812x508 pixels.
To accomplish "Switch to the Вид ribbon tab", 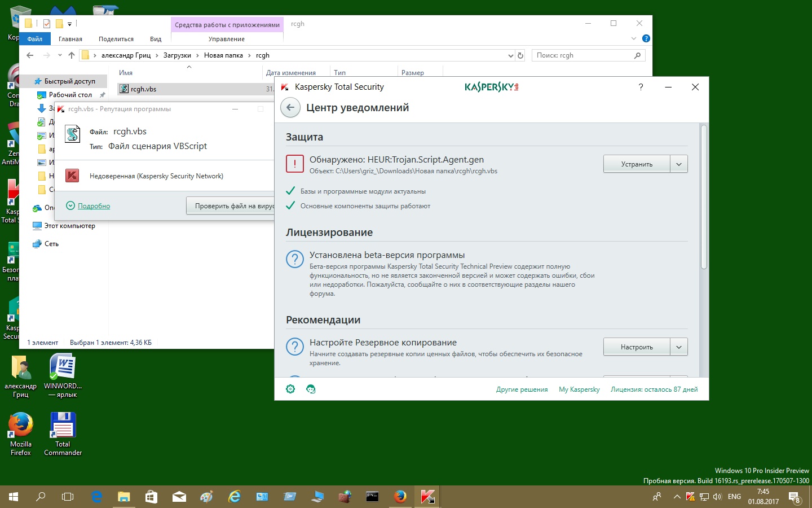I will pyautogui.click(x=156, y=39).
